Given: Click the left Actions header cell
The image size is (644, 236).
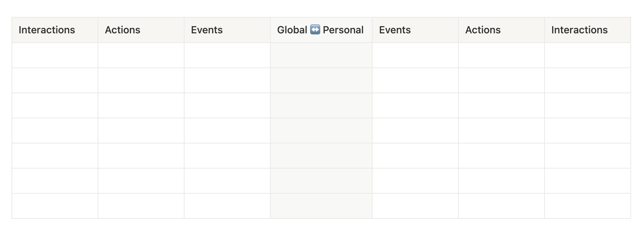Looking at the screenshot, I should tap(141, 30).
